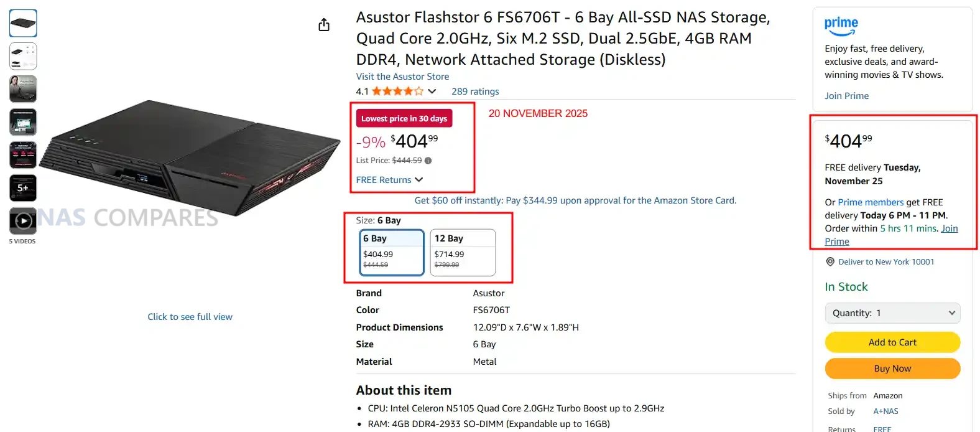
Task: Select the 12 Bay size option
Action: click(463, 252)
